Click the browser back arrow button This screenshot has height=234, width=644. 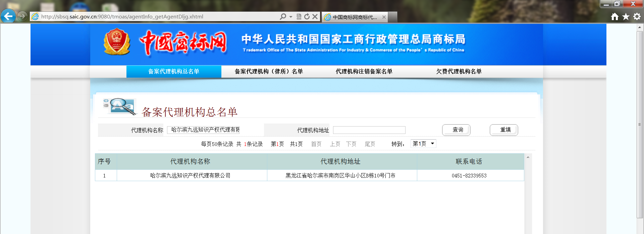pyautogui.click(x=8, y=16)
